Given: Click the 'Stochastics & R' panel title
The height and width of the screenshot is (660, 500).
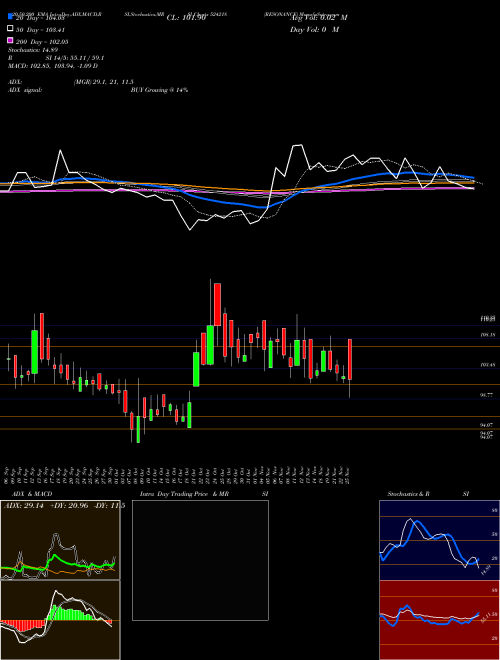Looking at the screenshot, I should pyautogui.click(x=409, y=494).
